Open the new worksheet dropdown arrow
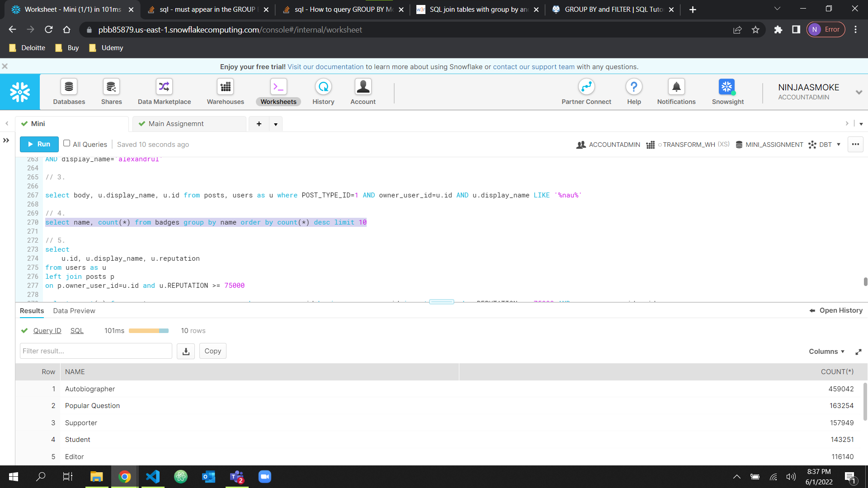Screen dimensions: 868x488 click(x=276, y=123)
